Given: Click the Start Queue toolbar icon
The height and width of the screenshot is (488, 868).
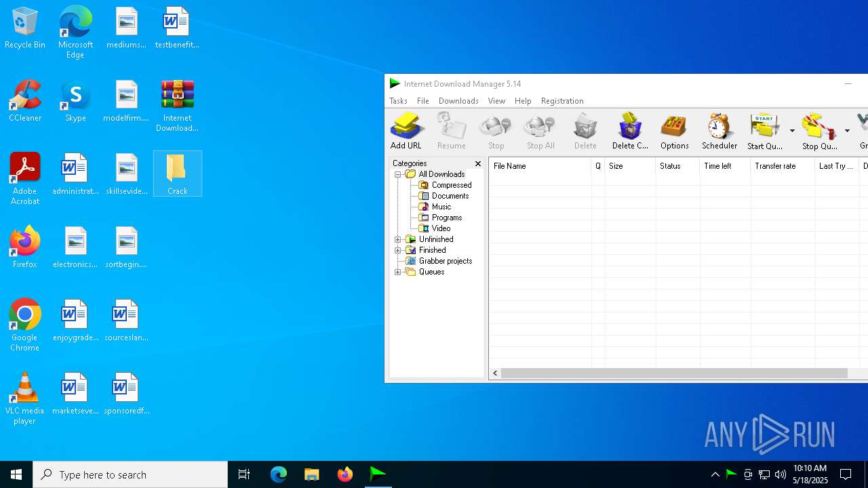Looking at the screenshot, I should (764, 131).
